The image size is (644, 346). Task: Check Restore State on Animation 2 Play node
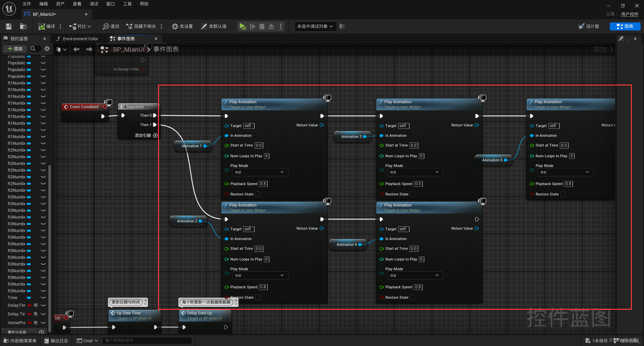tap(258, 297)
